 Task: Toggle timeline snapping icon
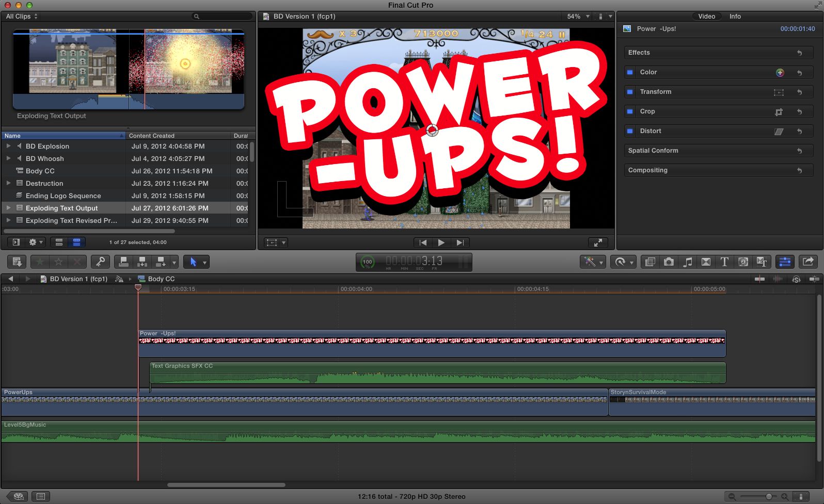pyautogui.click(x=814, y=279)
